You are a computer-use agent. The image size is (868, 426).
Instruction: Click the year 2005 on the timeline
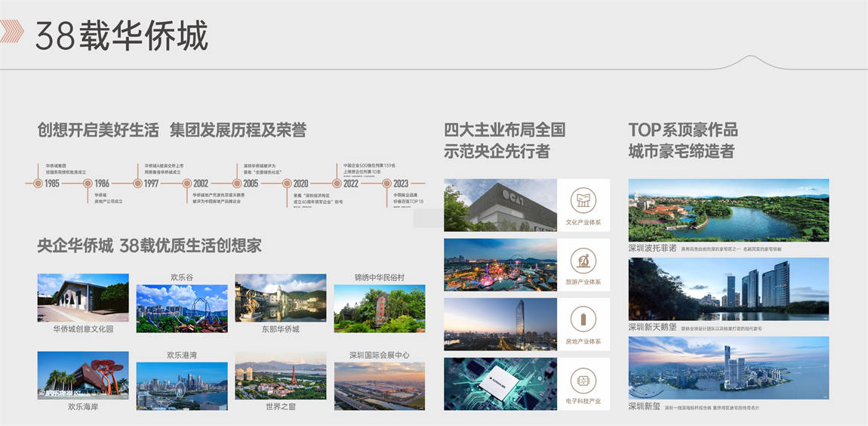[251, 184]
